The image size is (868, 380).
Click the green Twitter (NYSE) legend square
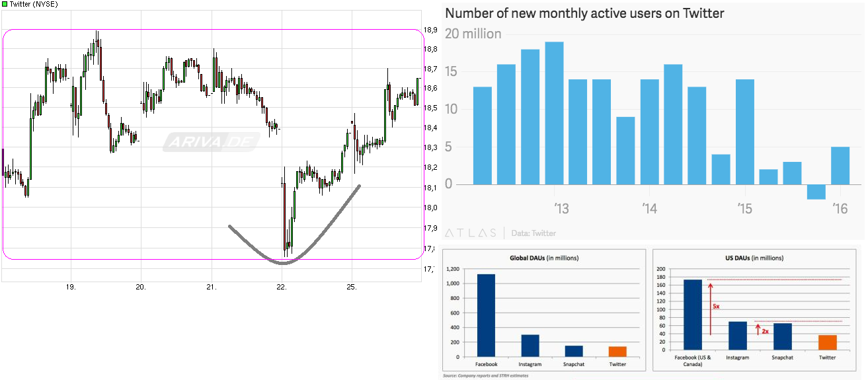tap(5, 5)
